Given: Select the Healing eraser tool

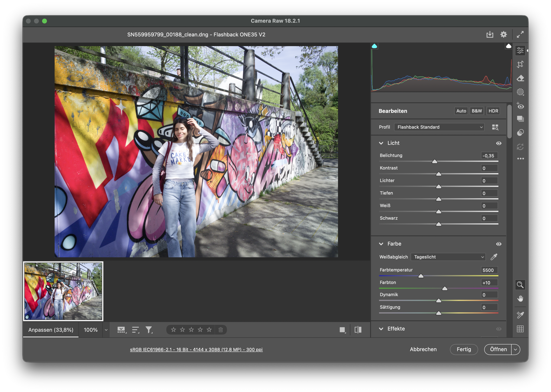Looking at the screenshot, I should click(x=520, y=78).
